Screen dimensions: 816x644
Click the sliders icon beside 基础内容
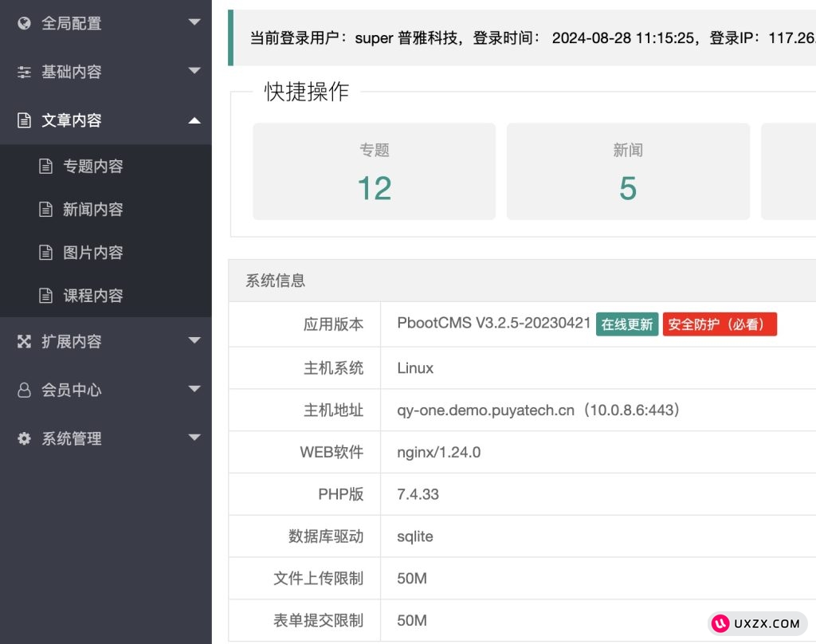point(25,72)
